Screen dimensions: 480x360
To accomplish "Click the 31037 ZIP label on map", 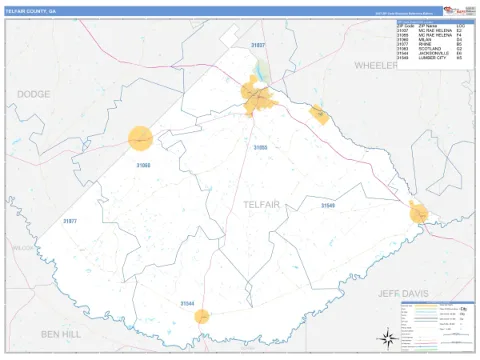I will pyautogui.click(x=258, y=45).
